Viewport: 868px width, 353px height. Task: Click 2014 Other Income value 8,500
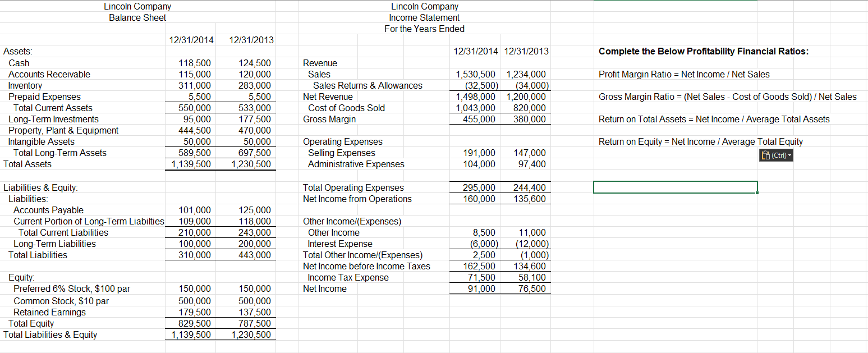(x=485, y=232)
